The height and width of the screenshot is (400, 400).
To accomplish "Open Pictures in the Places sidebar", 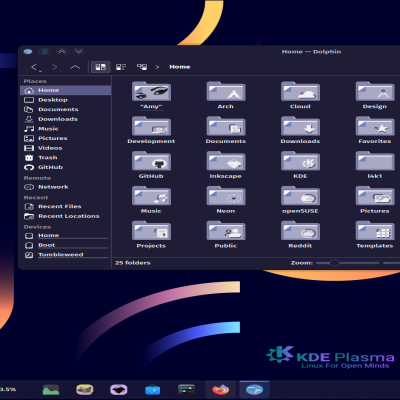I will 65,138.
